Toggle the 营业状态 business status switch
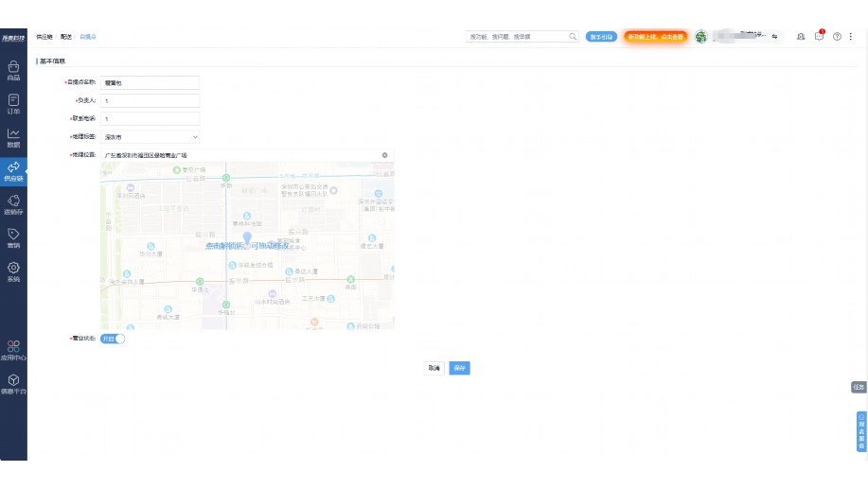 click(113, 339)
